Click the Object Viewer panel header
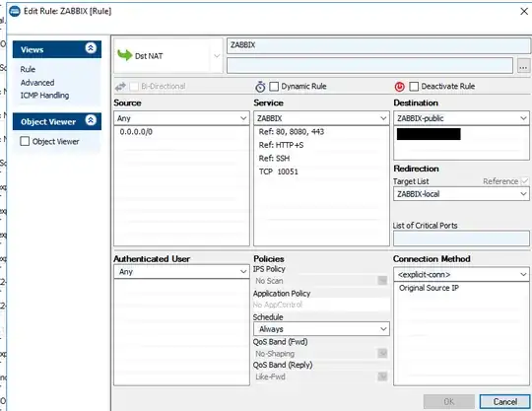532x411 pixels. point(57,121)
